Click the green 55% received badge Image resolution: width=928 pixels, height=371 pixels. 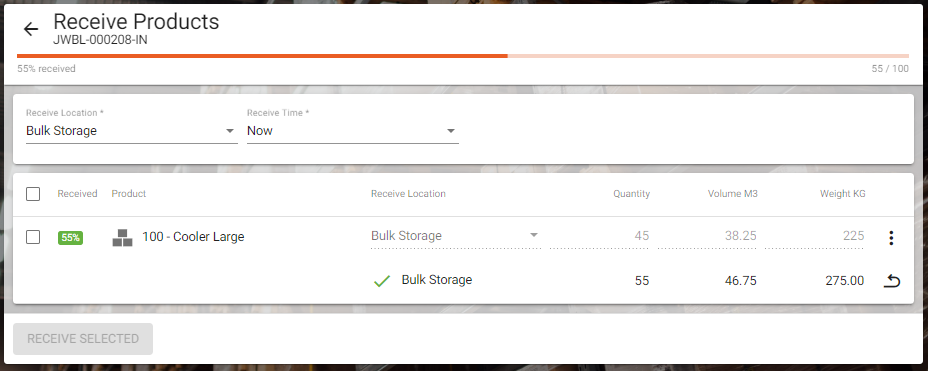70,238
